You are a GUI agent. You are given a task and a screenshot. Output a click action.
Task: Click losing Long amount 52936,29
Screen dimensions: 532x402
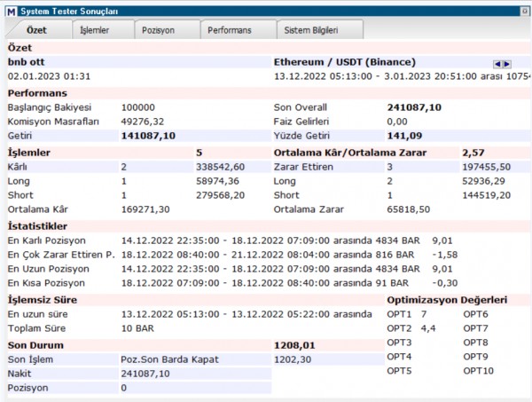pos(483,181)
